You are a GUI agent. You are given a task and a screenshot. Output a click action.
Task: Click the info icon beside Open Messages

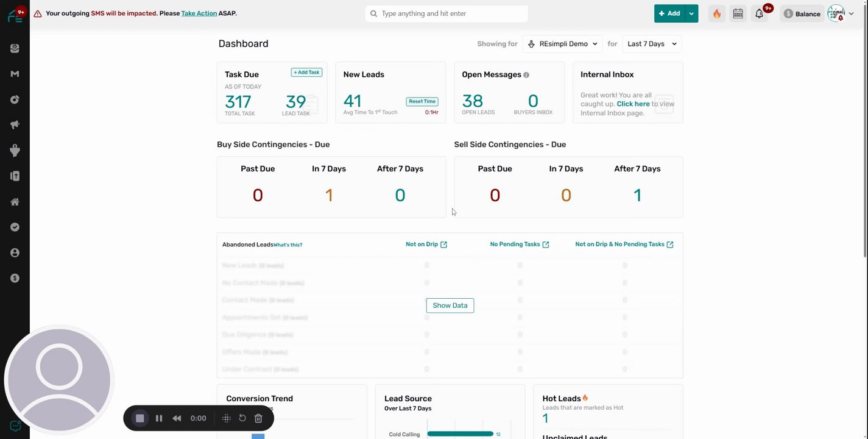click(x=526, y=75)
